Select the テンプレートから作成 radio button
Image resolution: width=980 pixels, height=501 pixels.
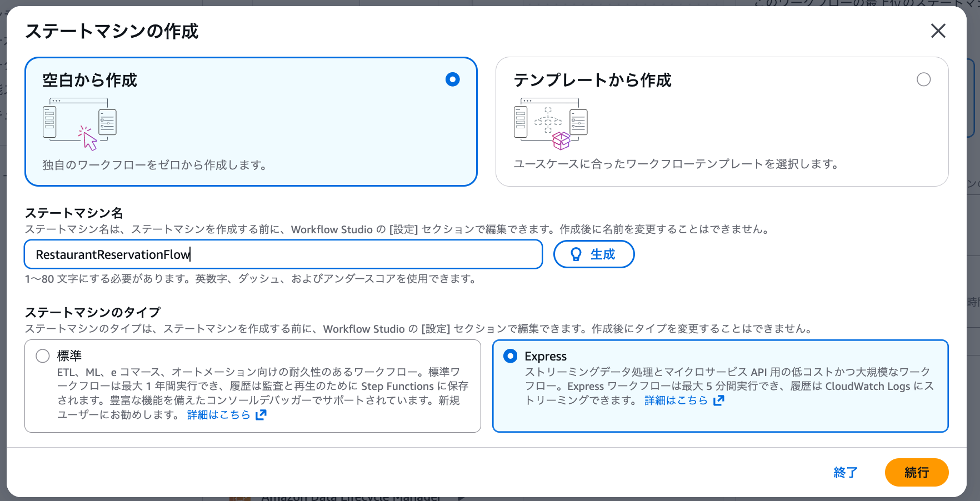pos(923,79)
